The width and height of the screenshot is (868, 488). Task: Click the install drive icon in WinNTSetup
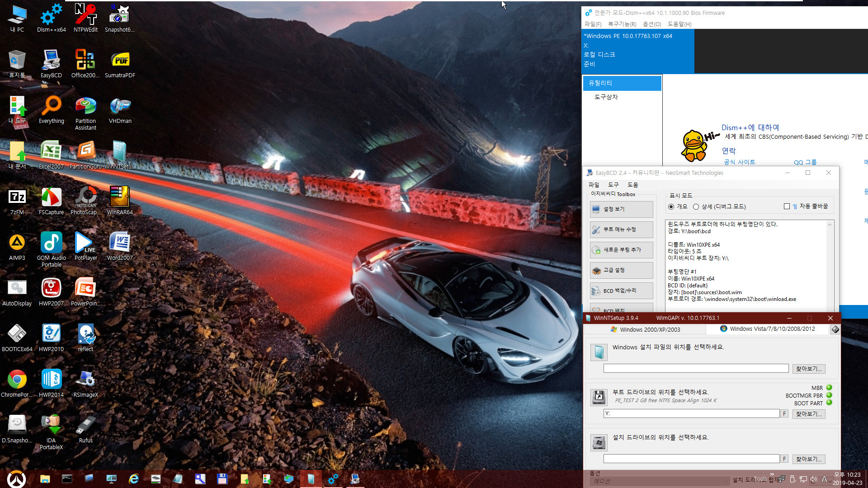point(599,442)
